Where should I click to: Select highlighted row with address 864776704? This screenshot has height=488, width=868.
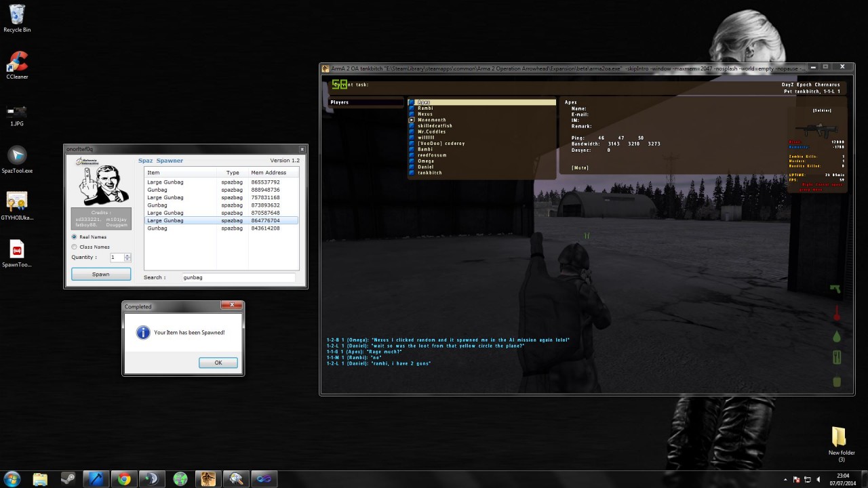coord(222,220)
